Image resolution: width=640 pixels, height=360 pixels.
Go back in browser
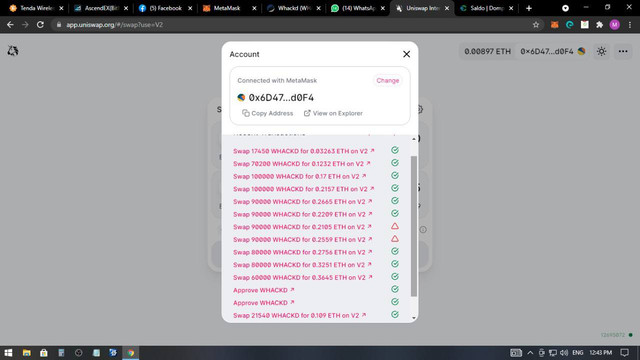pyautogui.click(x=10, y=25)
